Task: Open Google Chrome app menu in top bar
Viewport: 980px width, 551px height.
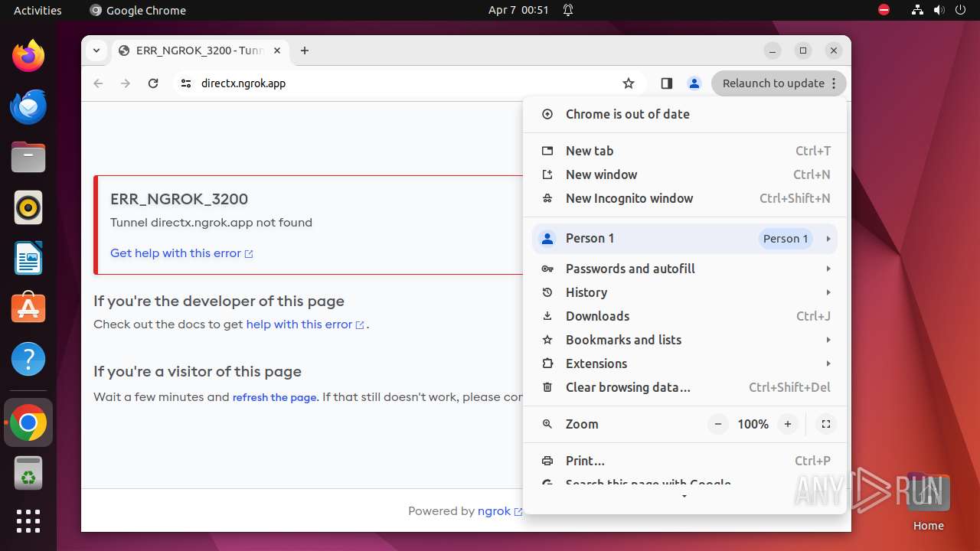Action: [x=138, y=10]
